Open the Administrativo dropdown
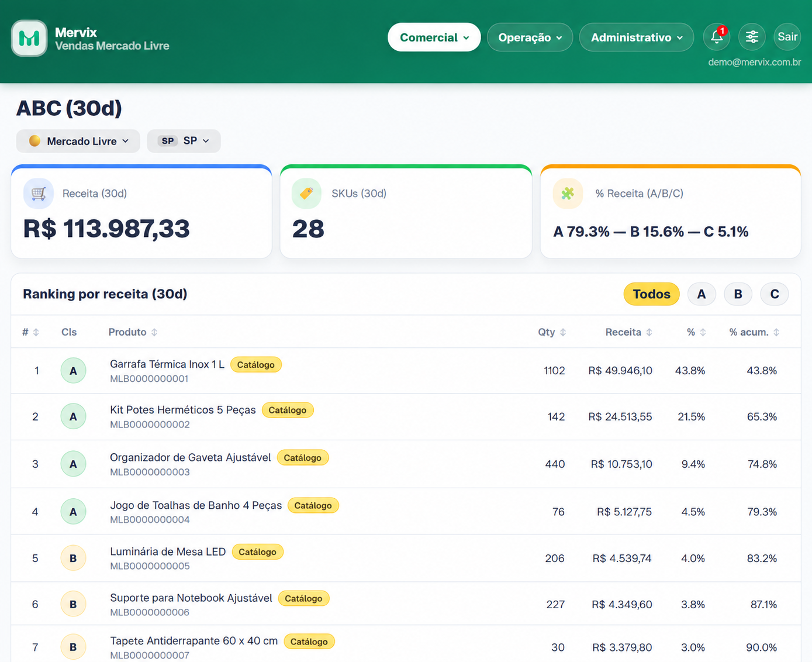The image size is (812, 662). (x=637, y=37)
